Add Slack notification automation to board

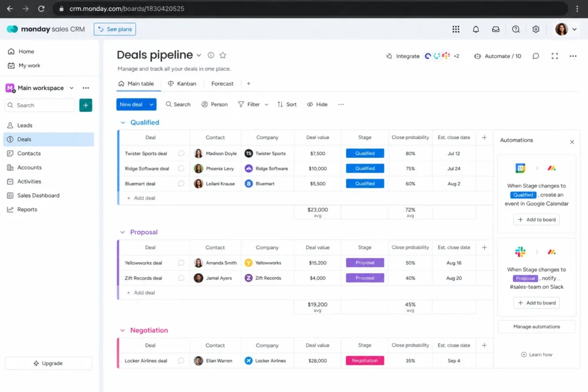pos(536,303)
